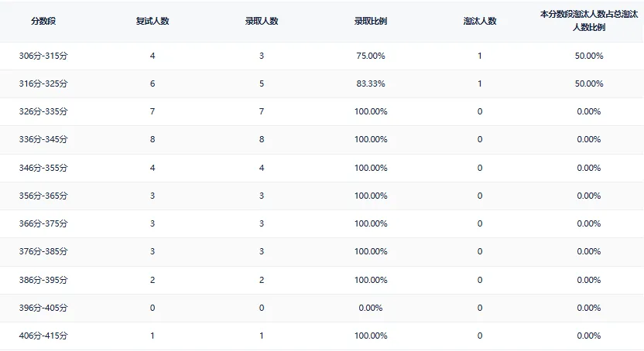Select the 录取比例 column header
The height and width of the screenshot is (351, 644).
coord(370,21)
